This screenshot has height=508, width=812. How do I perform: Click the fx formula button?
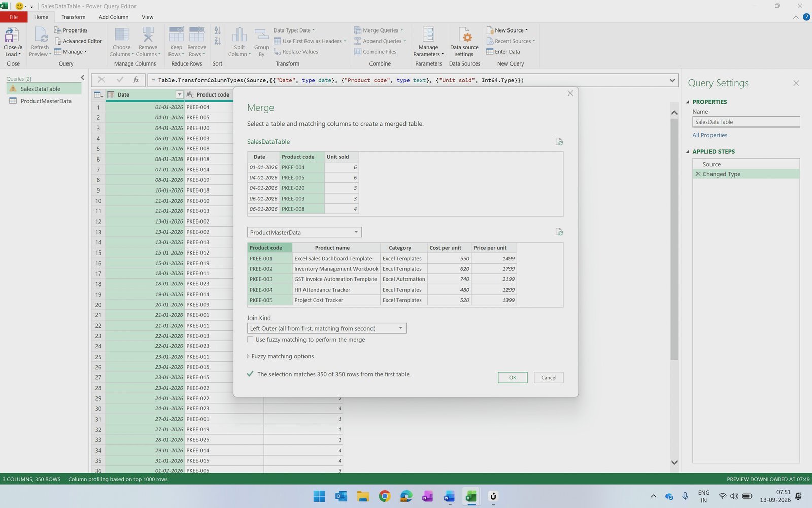[x=136, y=80]
